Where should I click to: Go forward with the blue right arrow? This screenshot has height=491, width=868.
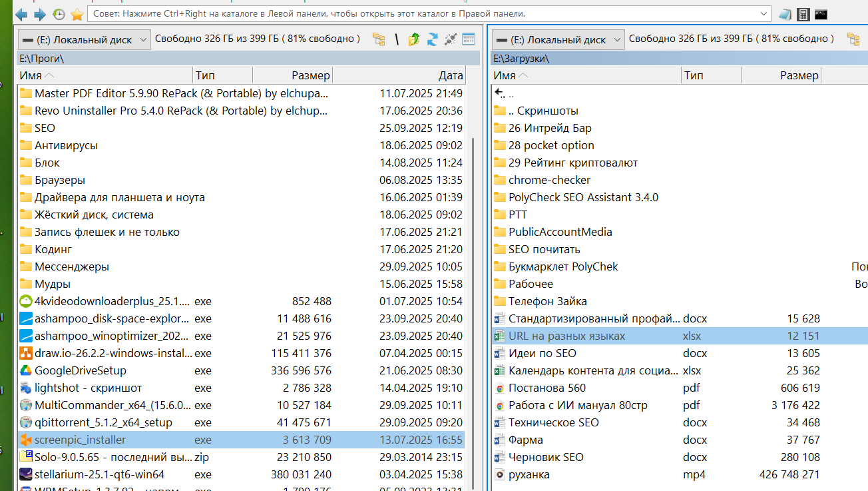[40, 14]
